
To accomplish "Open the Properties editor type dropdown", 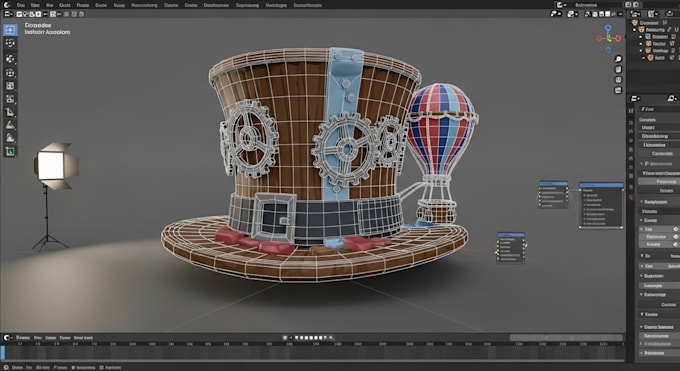I will [635, 98].
